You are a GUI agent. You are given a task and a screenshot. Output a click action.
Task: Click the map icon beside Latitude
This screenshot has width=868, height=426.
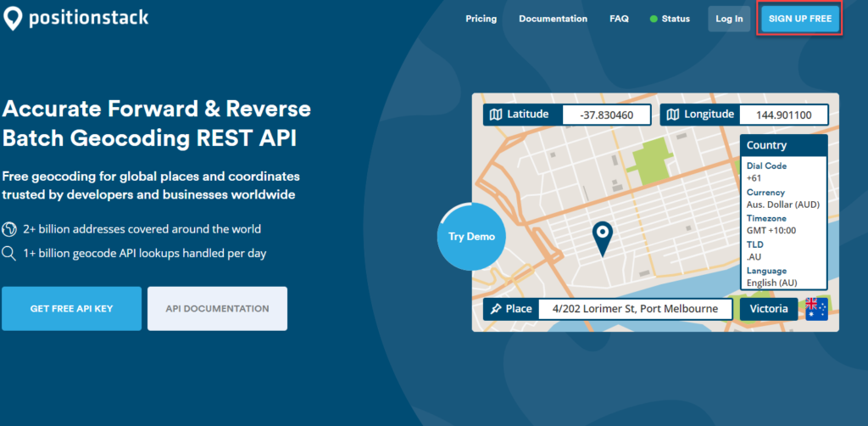(497, 115)
